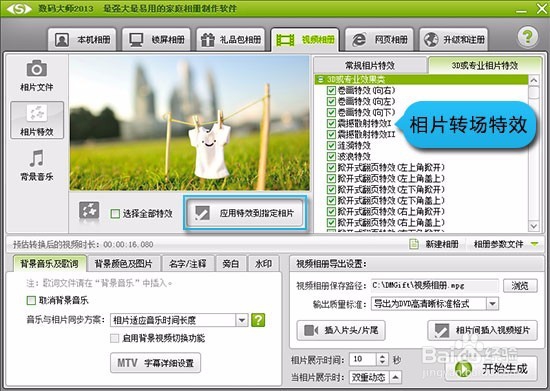The height and width of the screenshot is (391, 550).
Task: Click the green help question mark icon at top right
Action: click(528, 36)
